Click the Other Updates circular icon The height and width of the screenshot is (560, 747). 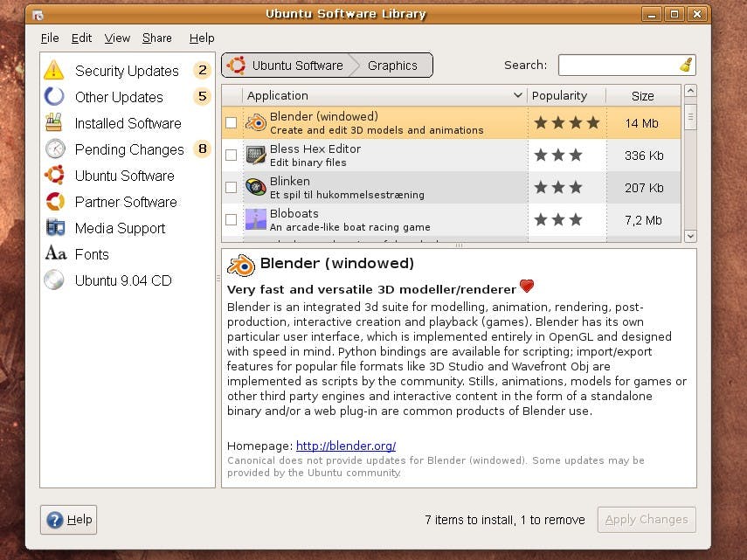tap(54, 96)
